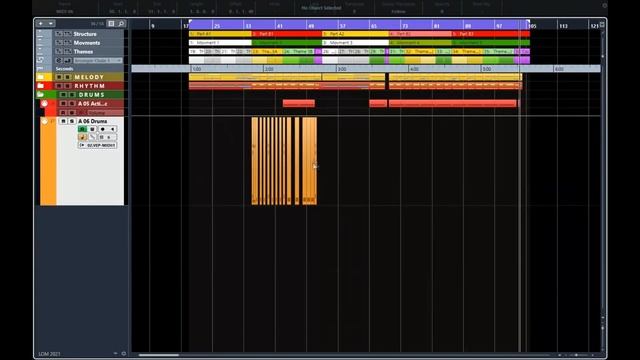This screenshot has width=640, height=360.
Task: Mute the MELODY folder track
Action: pos(59,77)
